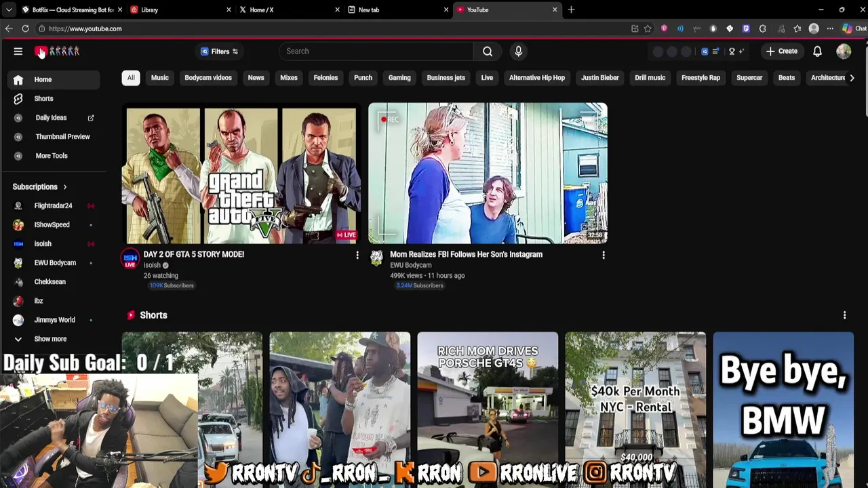Click the search magnifier button
This screenshot has height=488, width=868.
(488, 52)
